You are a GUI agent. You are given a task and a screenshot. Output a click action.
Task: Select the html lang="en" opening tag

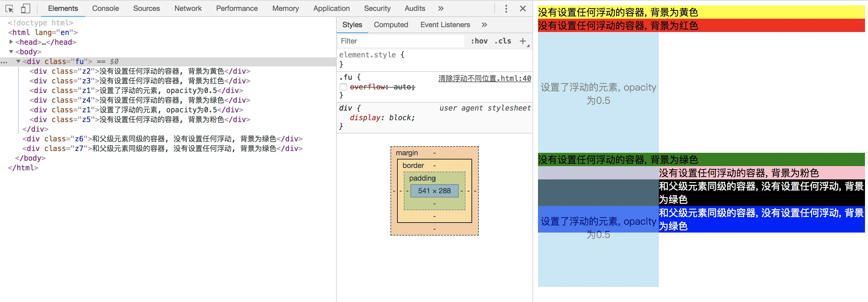tap(43, 33)
